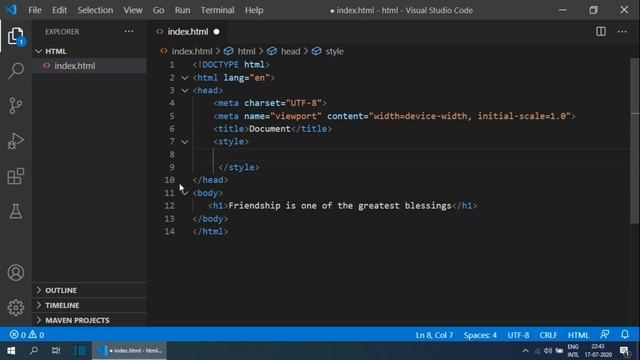
Task: Open the Windows Action Center icon
Action: [x=624, y=351]
